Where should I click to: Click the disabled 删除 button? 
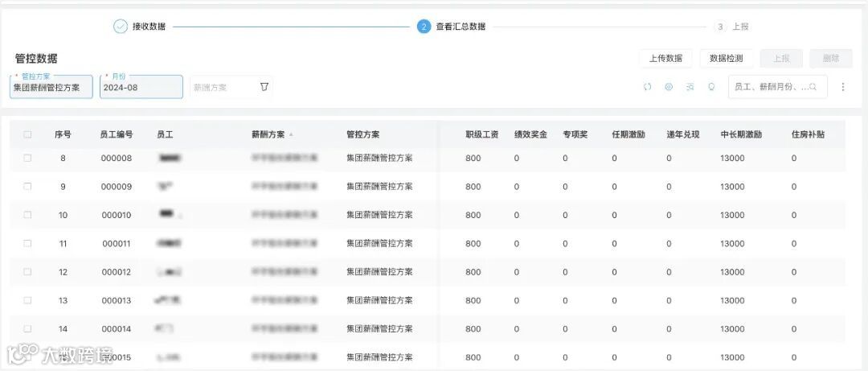click(831, 58)
